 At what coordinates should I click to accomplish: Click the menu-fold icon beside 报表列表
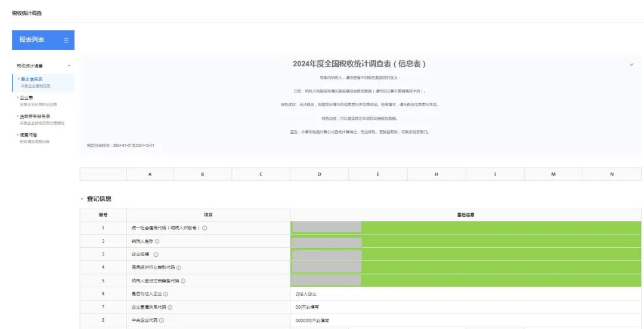coord(66,40)
